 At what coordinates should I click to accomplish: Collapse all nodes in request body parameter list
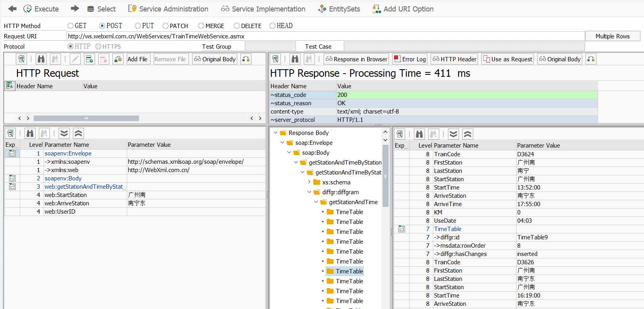pos(78,133)
